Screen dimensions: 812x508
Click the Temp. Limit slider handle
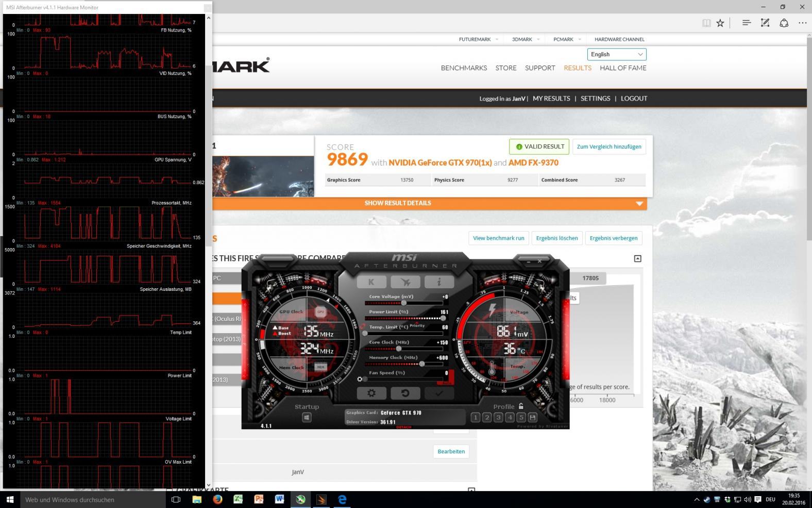coord(365,334)
